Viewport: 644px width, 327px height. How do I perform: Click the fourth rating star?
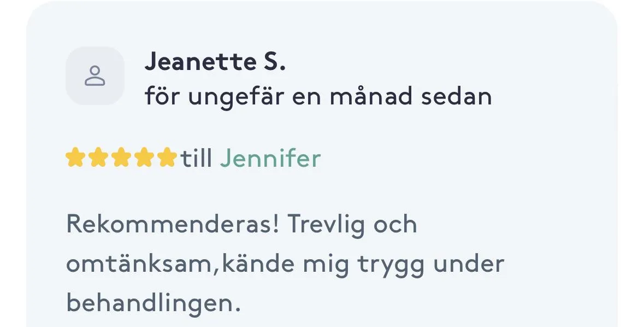145,158
